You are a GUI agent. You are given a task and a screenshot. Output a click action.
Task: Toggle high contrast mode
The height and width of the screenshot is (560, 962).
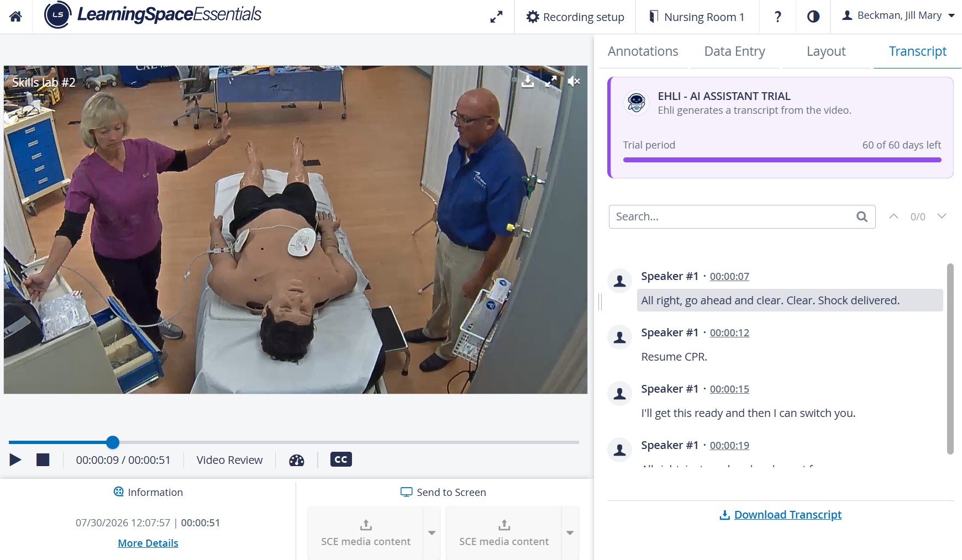813,17
